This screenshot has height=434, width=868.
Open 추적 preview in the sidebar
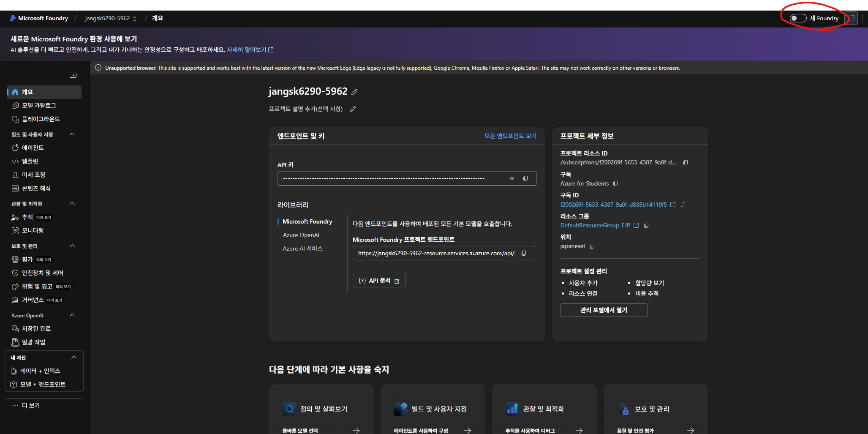click(x=44, y=217)
